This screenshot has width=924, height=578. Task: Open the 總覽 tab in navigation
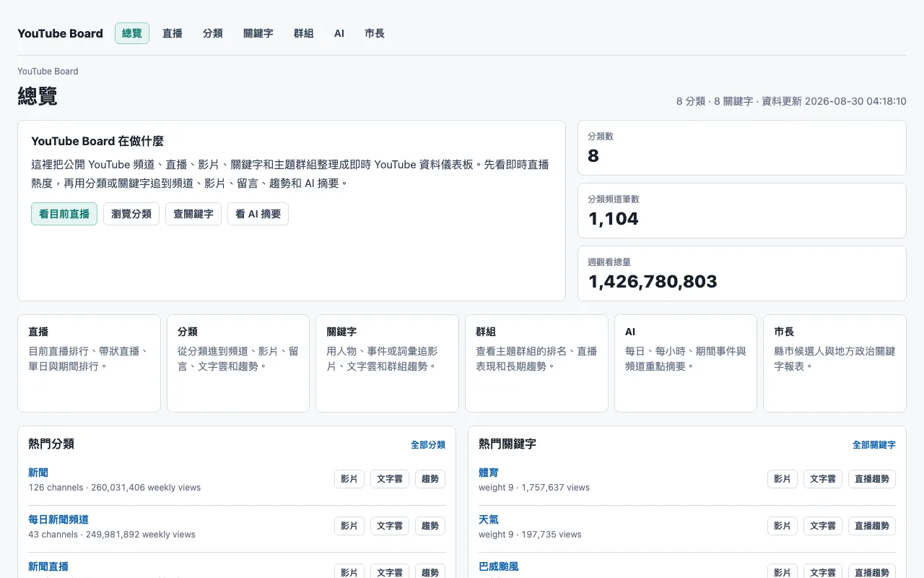[x=132, y=33]
